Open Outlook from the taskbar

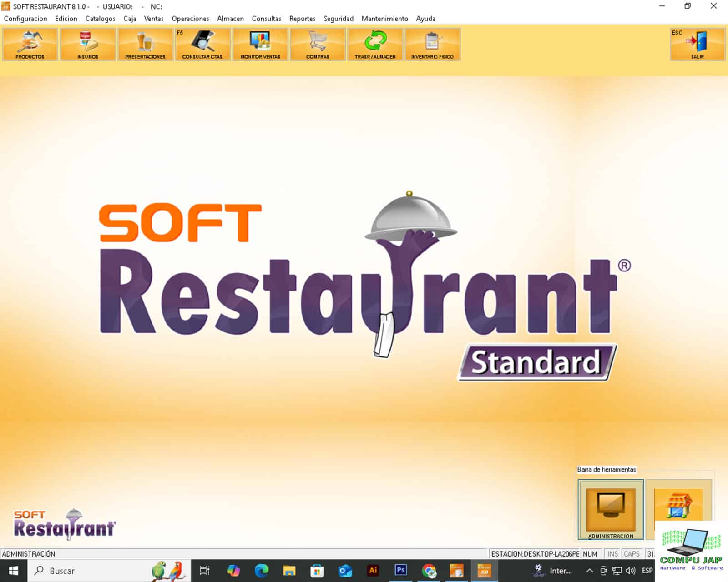pyautogui.click(x=345, y=571)
